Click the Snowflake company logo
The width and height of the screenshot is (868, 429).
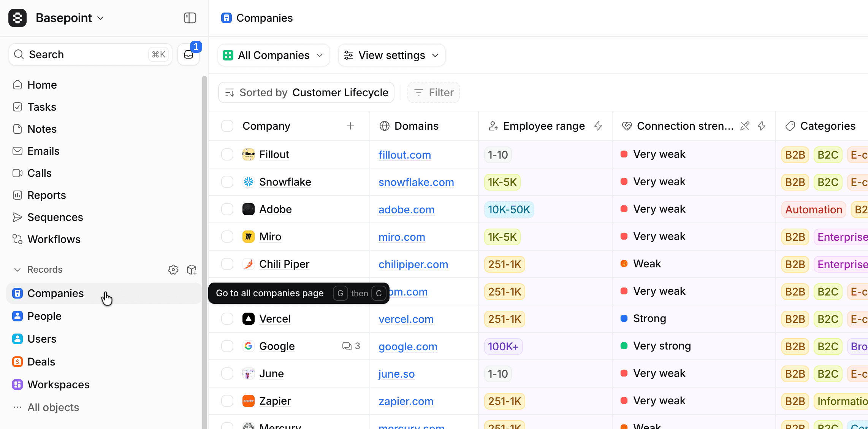pos(249,182)
